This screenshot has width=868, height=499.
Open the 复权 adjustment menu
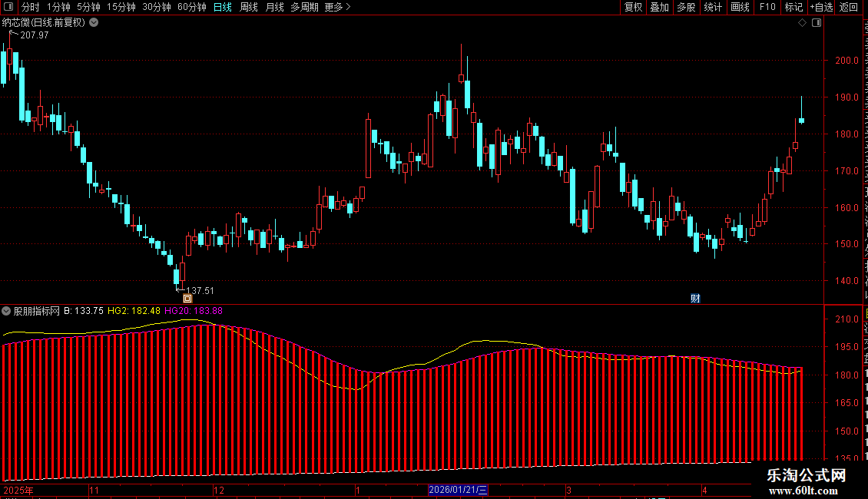633,7
